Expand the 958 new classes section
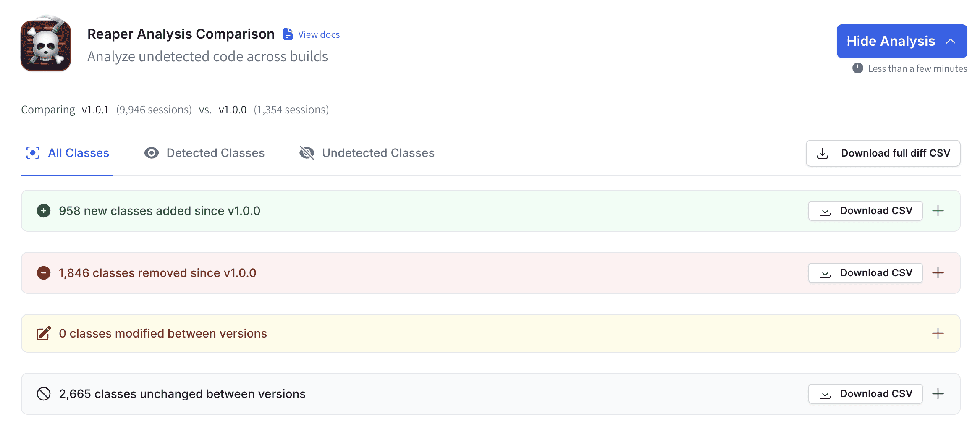The image size is (980, 424). pyautogui.click(x=938, y=211)
